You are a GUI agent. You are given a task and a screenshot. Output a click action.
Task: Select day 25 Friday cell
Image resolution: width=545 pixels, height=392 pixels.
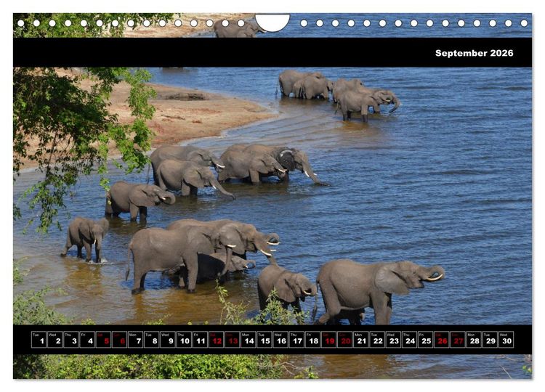425,340
